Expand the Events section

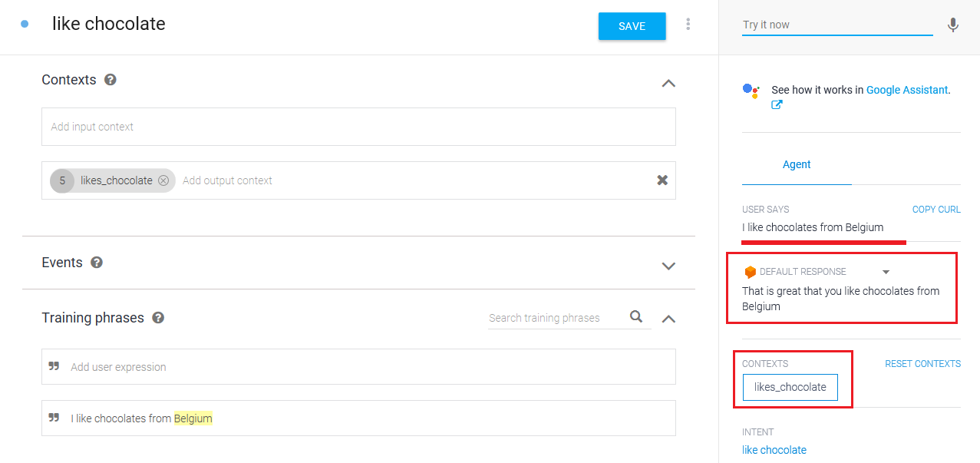(668, 266)
